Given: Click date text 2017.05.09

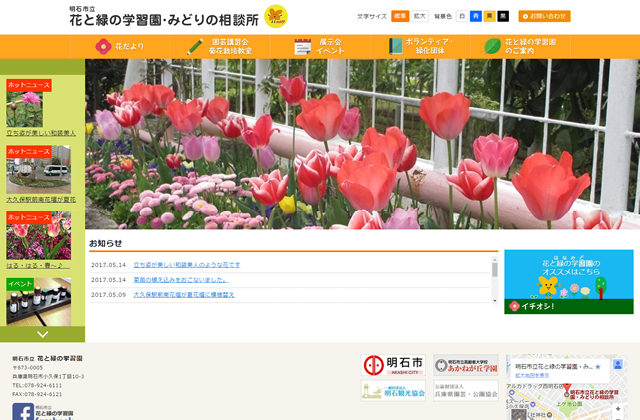Looking at the screenshot, I should point(108,295).
